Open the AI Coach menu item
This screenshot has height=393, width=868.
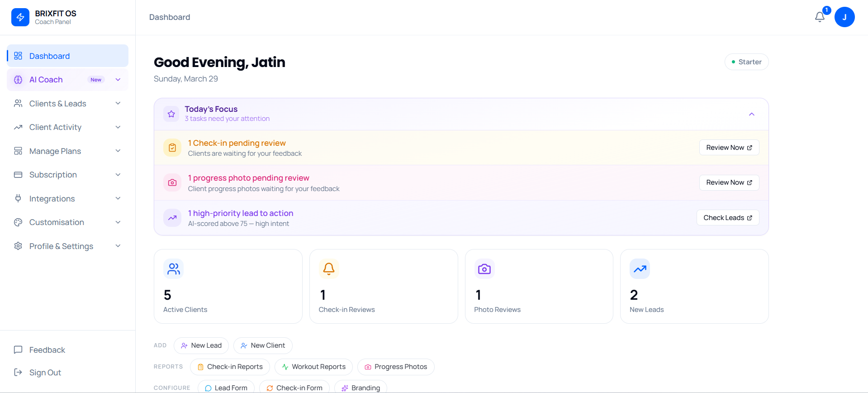68,80
